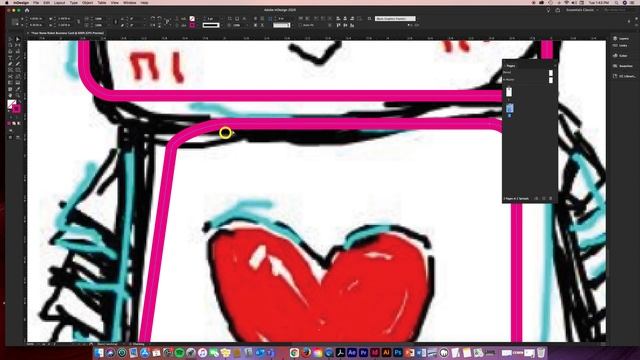Rotate selection 90° clockwise in Control panel
The width and height of the screenshot is (640, 360).
pos(153,18)
